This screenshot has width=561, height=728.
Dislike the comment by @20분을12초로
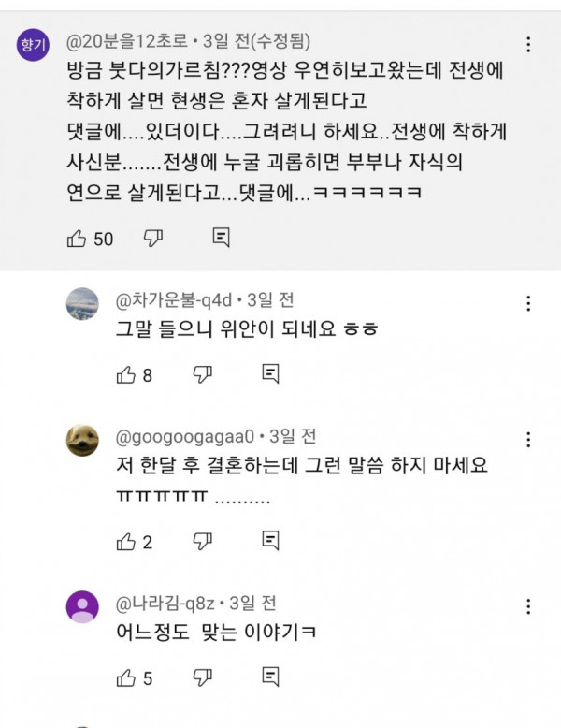click(154, 239)
